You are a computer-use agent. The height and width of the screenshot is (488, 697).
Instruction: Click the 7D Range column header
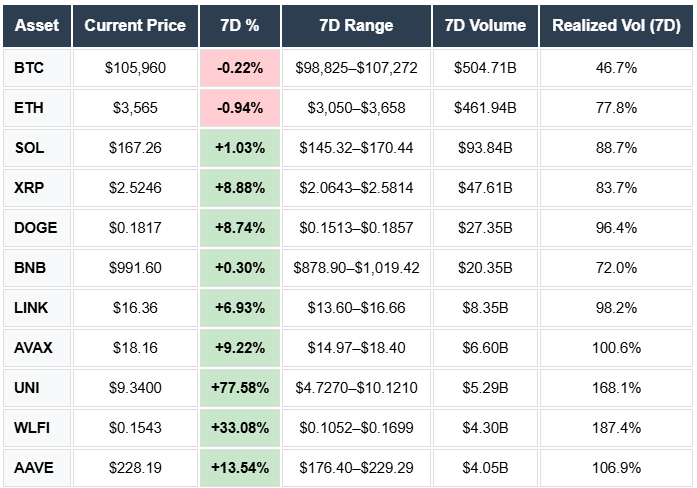(356, 26)
